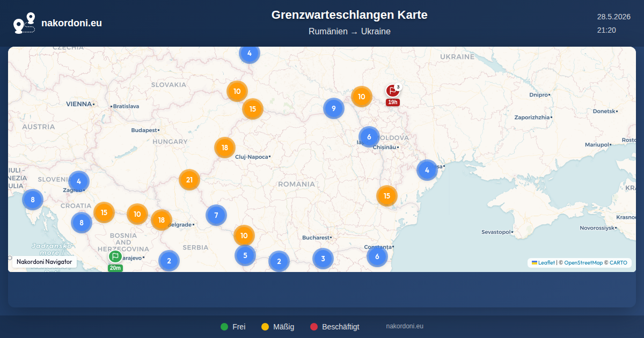The width and height of the screenshot is (644, 338).
Task: Expand the orange 18 cluster near Cluj-Napoca
Action: click(x=225, y=148)
